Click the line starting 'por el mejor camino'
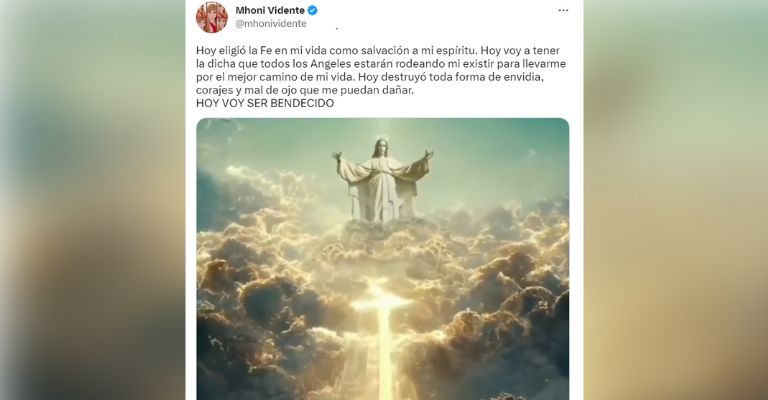This screenshot has height=400, width=768. [x=369, y=77]
